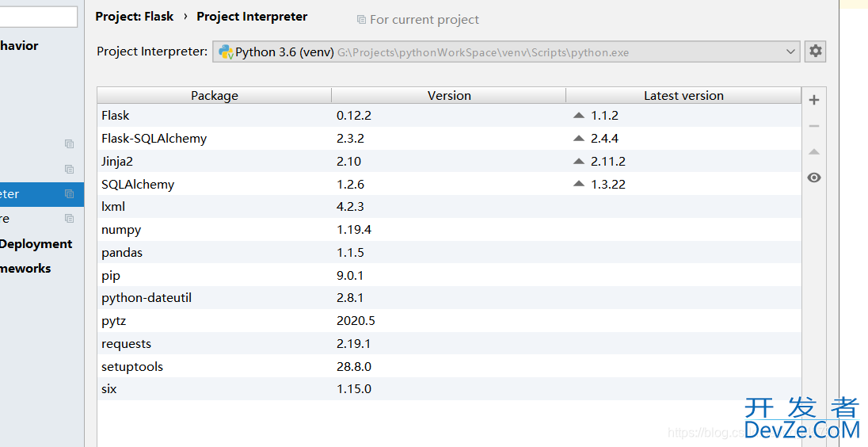
Task: Select the numpy package row
Action: coord(449,229)
